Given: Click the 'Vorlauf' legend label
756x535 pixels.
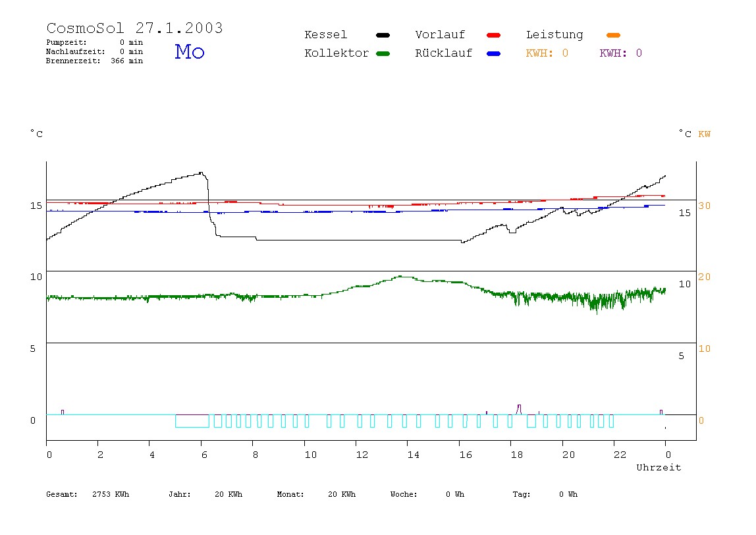Looking at the screenshot, I should coord(440,35).
